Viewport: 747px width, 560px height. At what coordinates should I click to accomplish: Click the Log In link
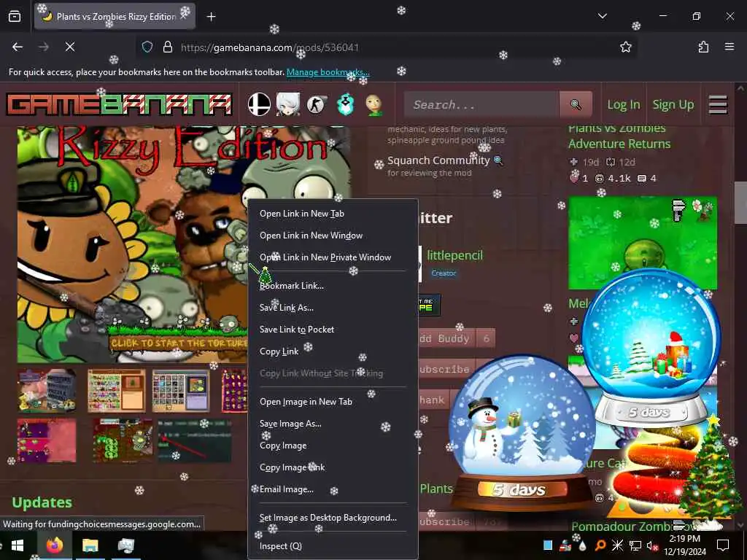coord(624,105)
